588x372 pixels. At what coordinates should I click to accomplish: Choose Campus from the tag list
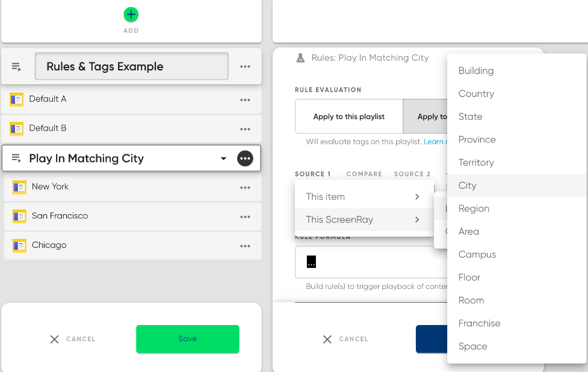click(x=517, y=254)
